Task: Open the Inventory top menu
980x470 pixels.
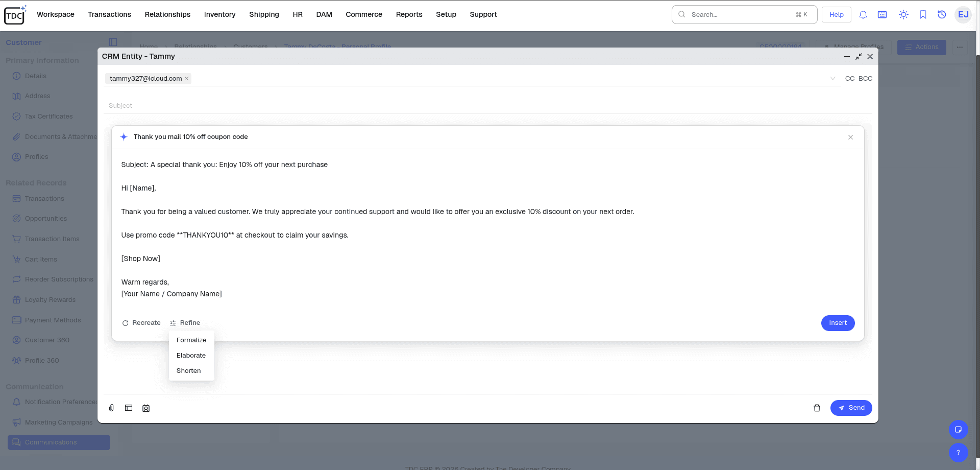Action: pos(219,14)
